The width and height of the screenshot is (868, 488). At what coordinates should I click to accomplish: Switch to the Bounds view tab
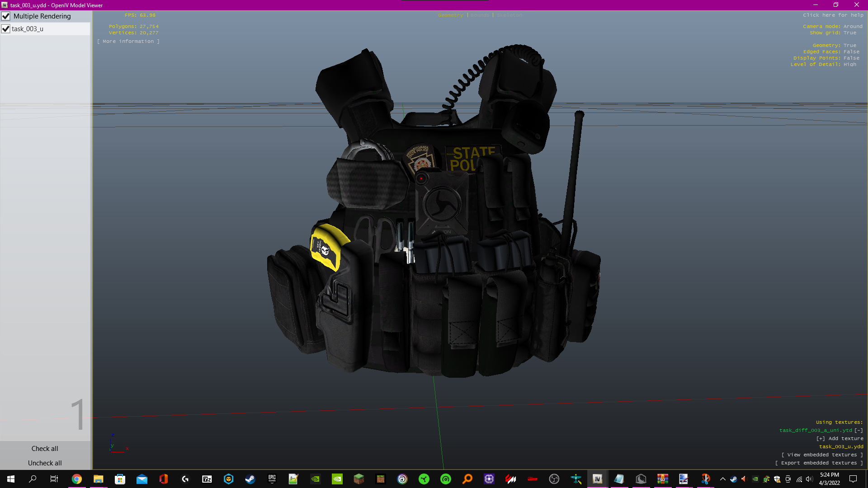click(480, 15)
